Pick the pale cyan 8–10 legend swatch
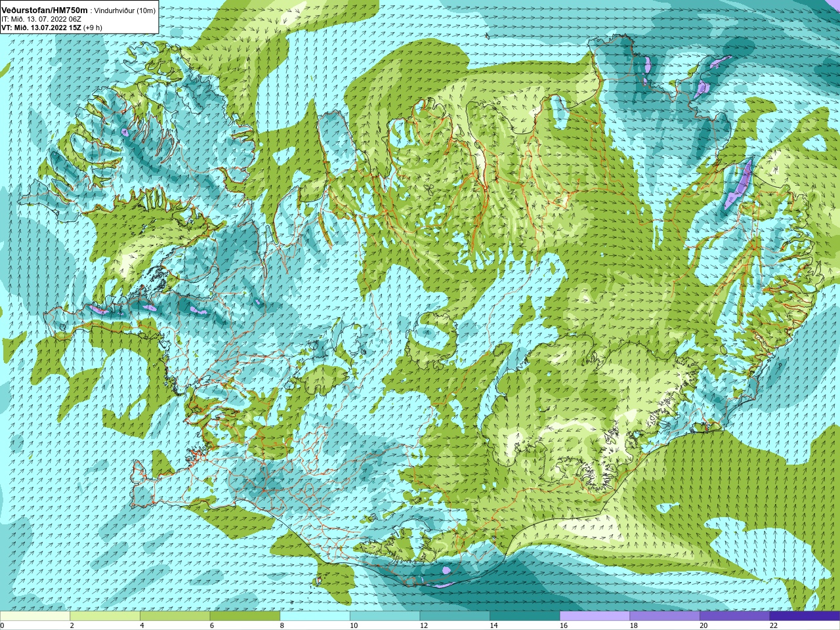 coord(315,616)
